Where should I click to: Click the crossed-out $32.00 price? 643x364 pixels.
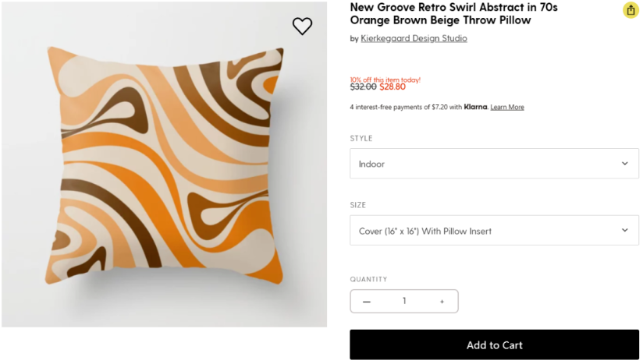pyautogui.click(x=363, y=87)
